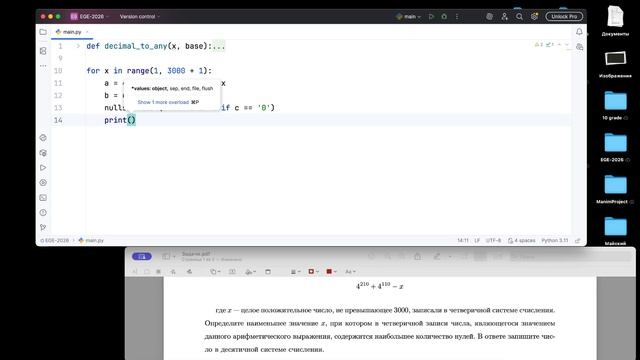
Task: Open Search Everywhere magnifier
Action: [x=519, y=17]
